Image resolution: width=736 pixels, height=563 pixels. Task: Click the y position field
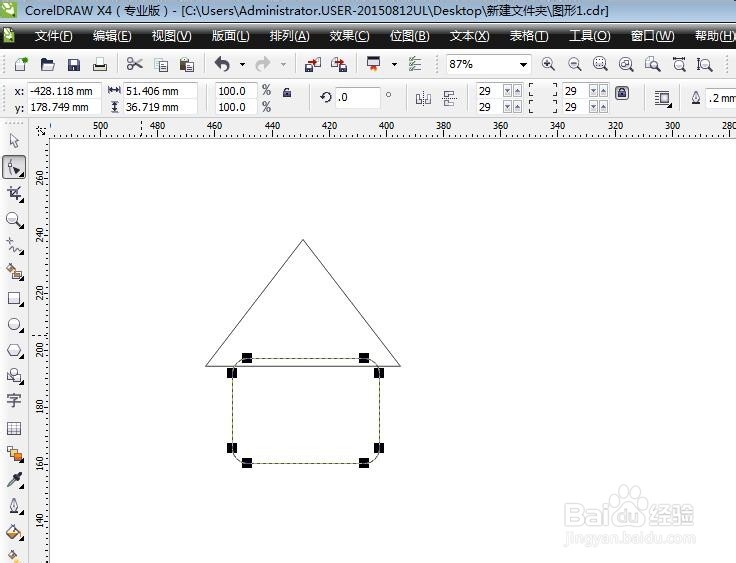coord(64,107)
